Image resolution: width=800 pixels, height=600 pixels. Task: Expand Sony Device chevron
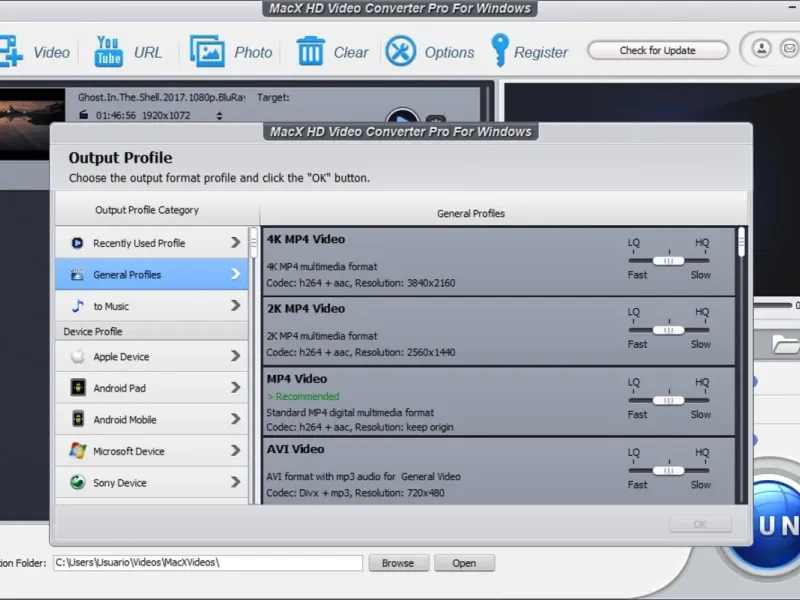tap(235, 482)
